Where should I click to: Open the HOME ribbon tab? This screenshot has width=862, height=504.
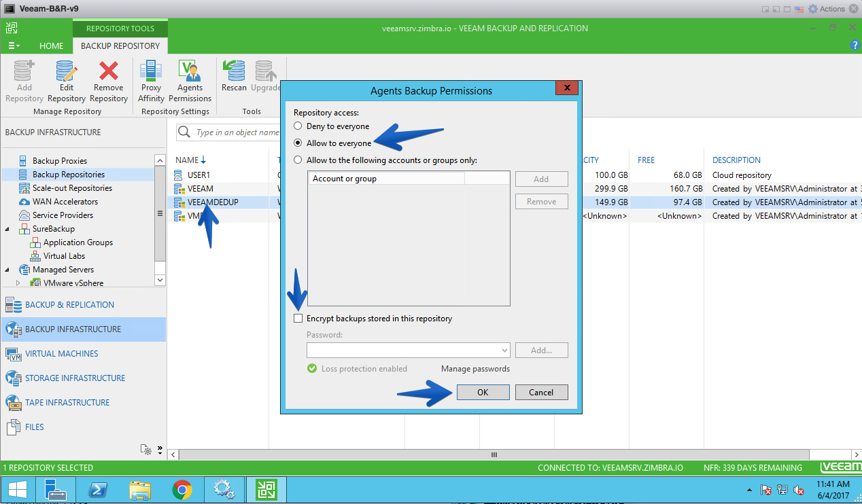[x=51, y=46]
